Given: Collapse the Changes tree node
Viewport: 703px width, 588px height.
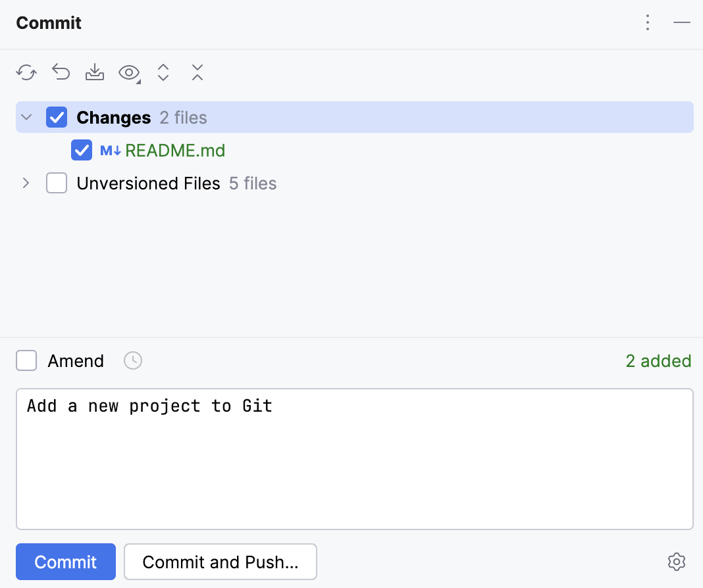Looking at the screenshot, I should (25, 116).
